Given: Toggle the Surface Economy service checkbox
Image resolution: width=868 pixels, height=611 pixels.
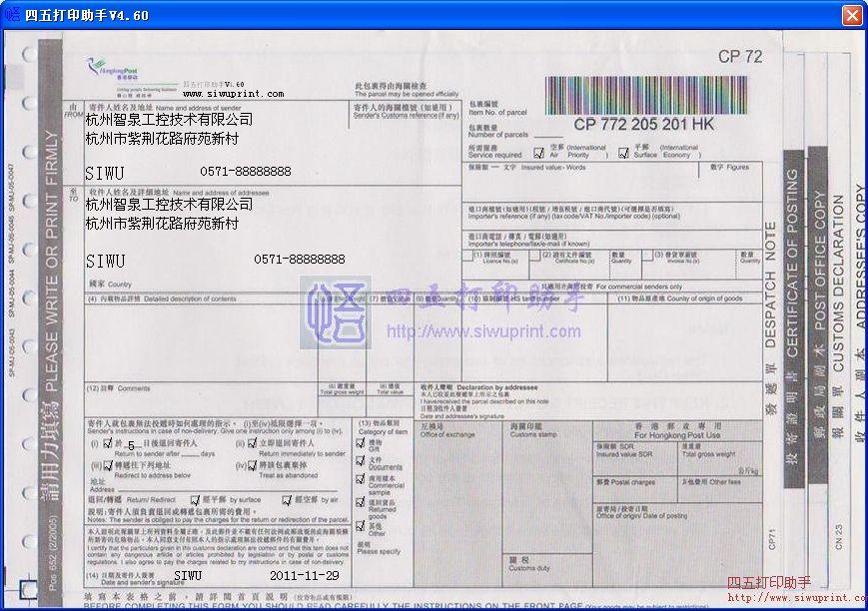Looking at the screenshot, I should 625,151.
